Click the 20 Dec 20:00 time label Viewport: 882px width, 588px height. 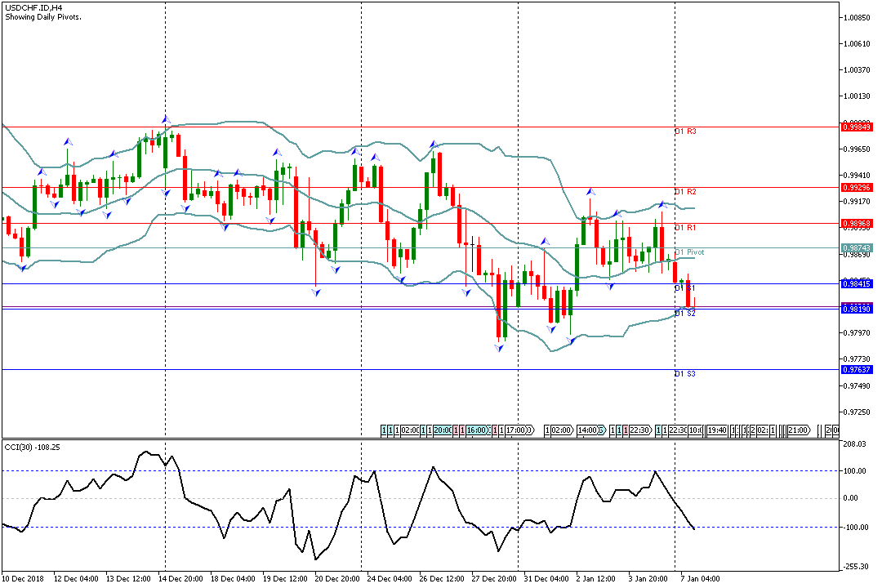337,579
